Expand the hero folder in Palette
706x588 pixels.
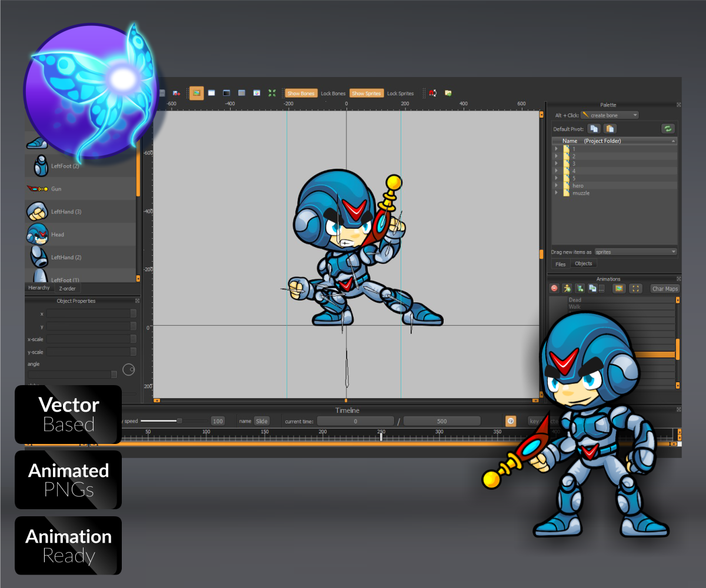(x=556, y=186)
